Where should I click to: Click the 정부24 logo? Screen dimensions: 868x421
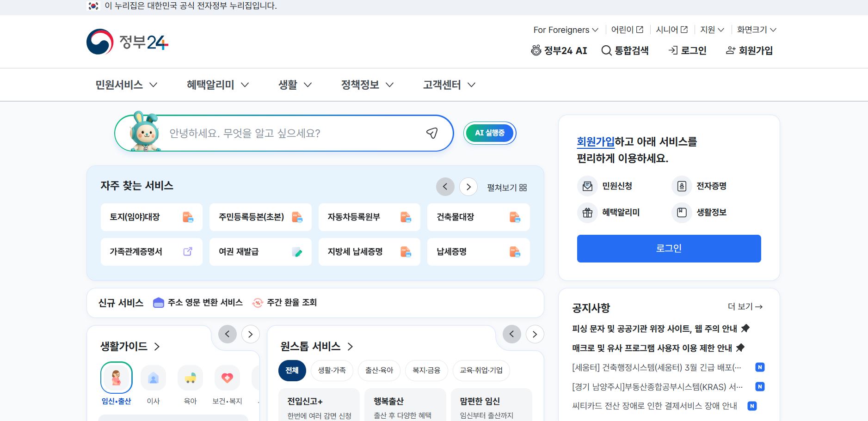coord(127,42)
